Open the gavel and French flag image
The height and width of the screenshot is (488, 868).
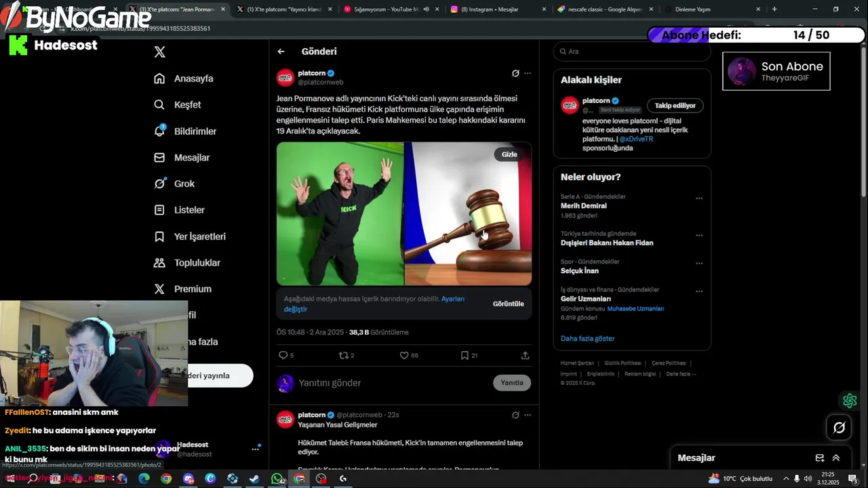point(468,213)
